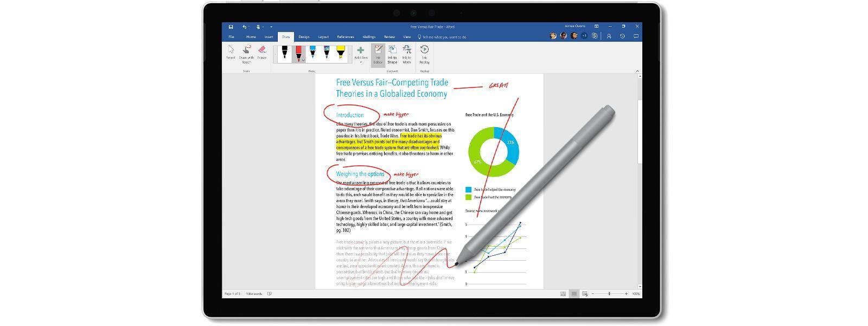Viewport: 868px width, 326px height.
Task: Switch to the Design tab
Action: [304, 37]
